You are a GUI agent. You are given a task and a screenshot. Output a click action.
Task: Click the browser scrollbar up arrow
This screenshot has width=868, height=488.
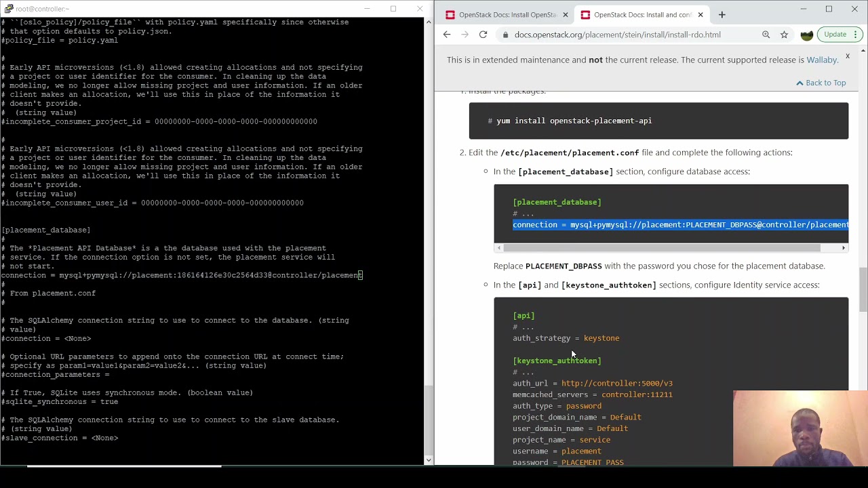pyautogui.click(x=863, y=50)
